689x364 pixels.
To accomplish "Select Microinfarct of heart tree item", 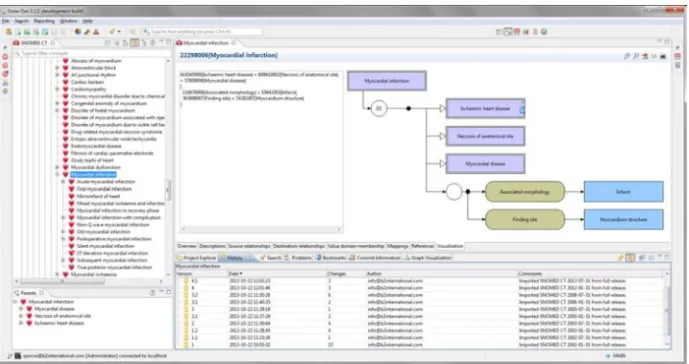I will coord(98,196).
